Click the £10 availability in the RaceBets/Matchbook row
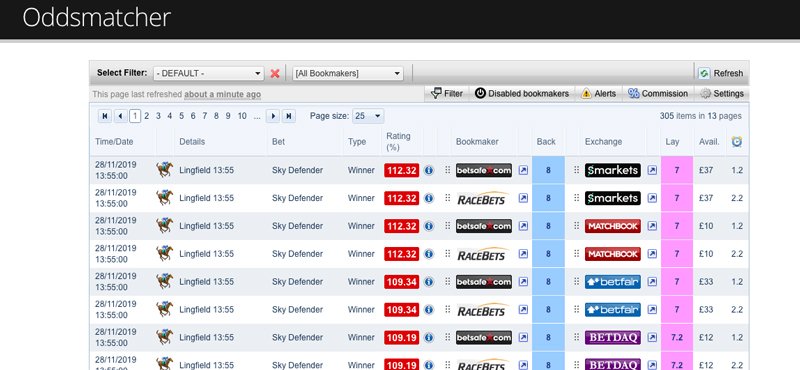This screenshot has width=800, height=370. click(x=706, y=254)
